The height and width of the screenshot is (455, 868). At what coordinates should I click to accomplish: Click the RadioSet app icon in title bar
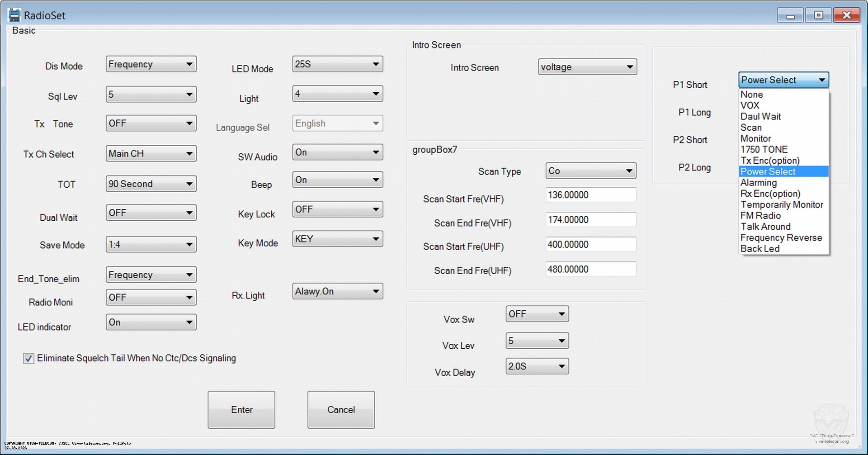pyautogui.click(x=14, y=15)
